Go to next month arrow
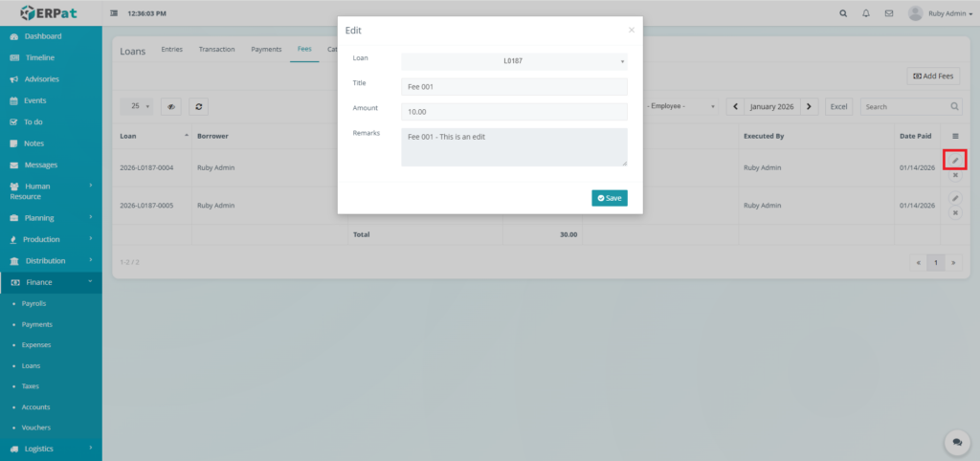This screenshot has height=461, width=980. [x=810, y=107]
